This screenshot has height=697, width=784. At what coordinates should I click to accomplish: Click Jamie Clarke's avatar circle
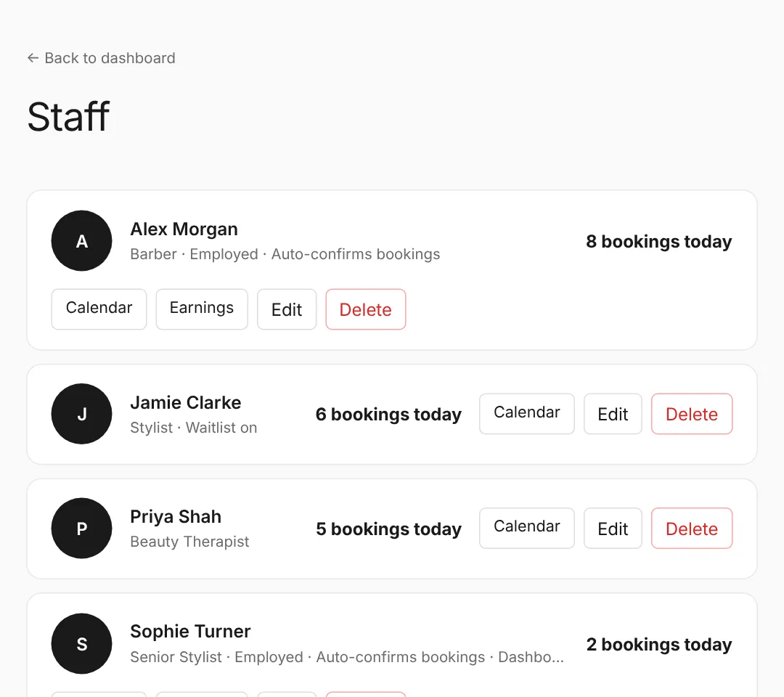pyautogui.click(x=81, y=414)
